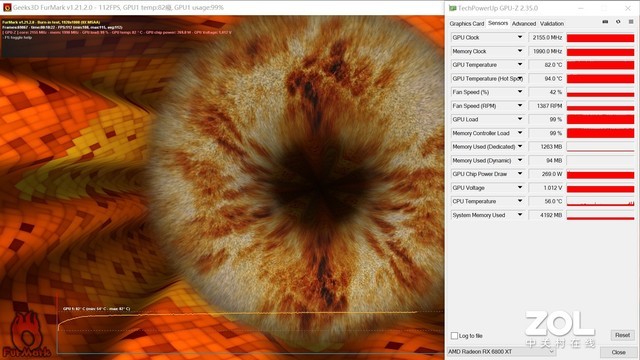Click the Fan Speed (%) history graph
The width and height of the screenshot is (640, 360).
600,92
